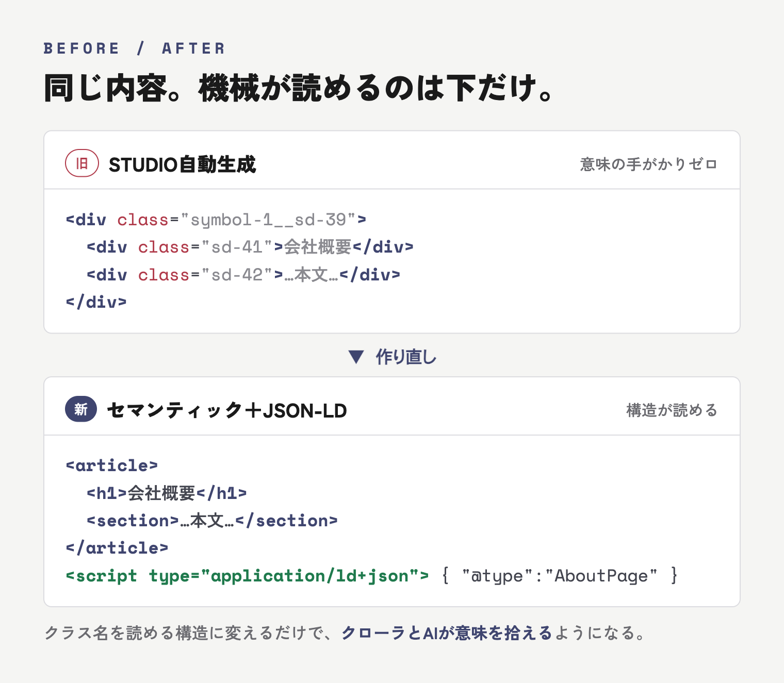The height and width of the screenshot is (683, 784).
Task: Click the closing </article> code line
Action: 117,548
